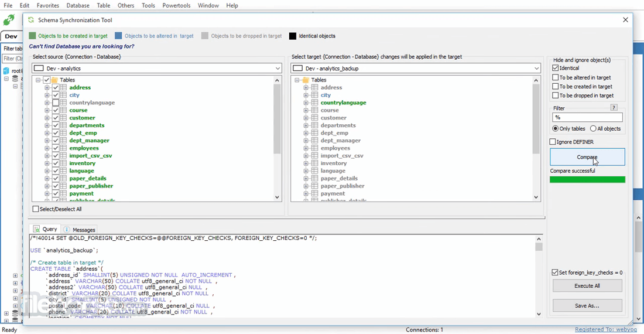The width and height of the screenshot is (644, 334).
Task: Expand the source departments table node
Action: [x=47, y=125]
